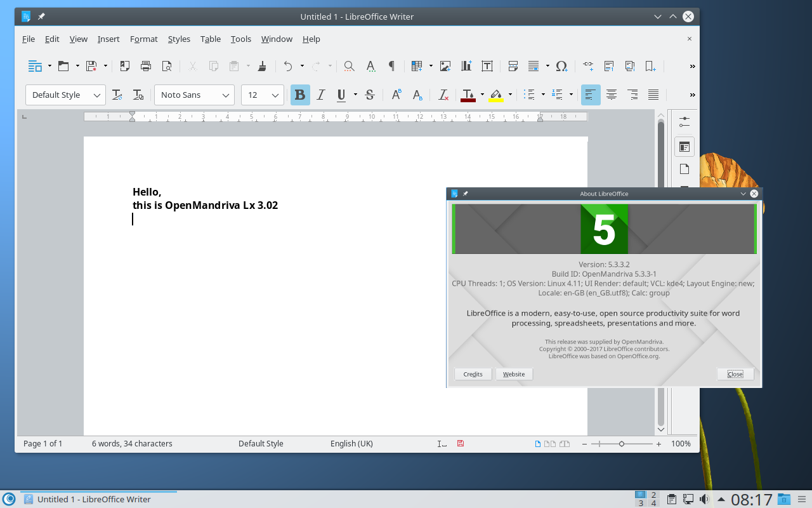Apply superscript formatting icon
The height and width of the screenshot is (508, 812).
[x=396, y=95]
